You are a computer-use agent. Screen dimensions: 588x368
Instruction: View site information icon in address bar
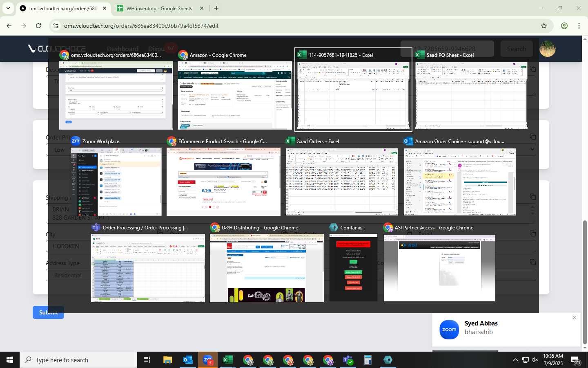(56, 26)
